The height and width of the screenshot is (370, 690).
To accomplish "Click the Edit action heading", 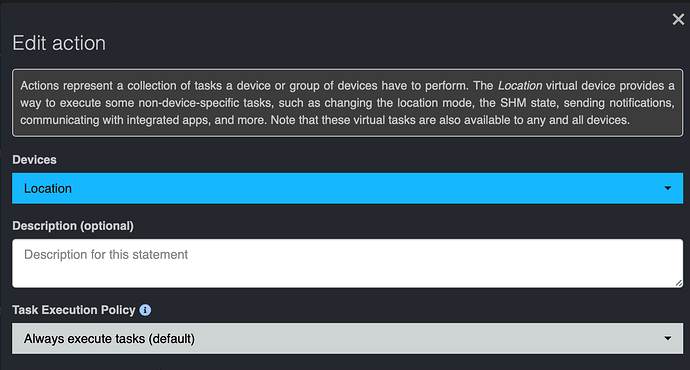I will pyautogui.click(x=59, y=43).
